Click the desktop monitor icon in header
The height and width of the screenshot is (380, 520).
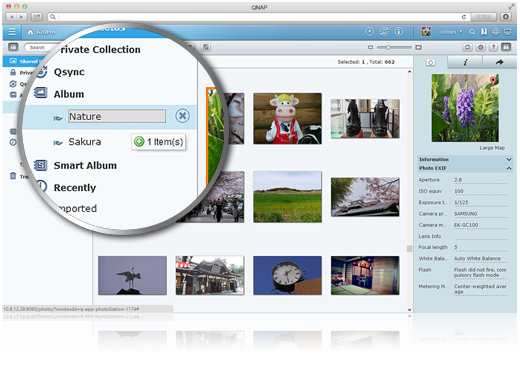(x=508, y=32)
